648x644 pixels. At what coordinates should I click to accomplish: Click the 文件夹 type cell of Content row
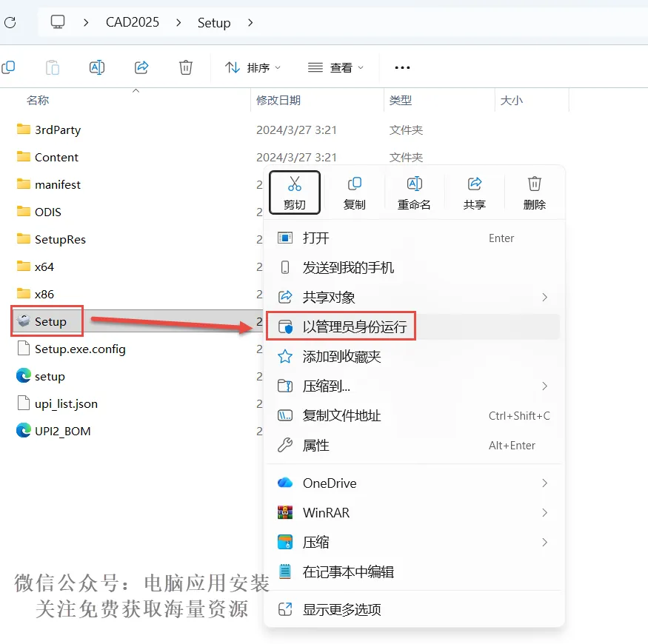pos(406,158)
